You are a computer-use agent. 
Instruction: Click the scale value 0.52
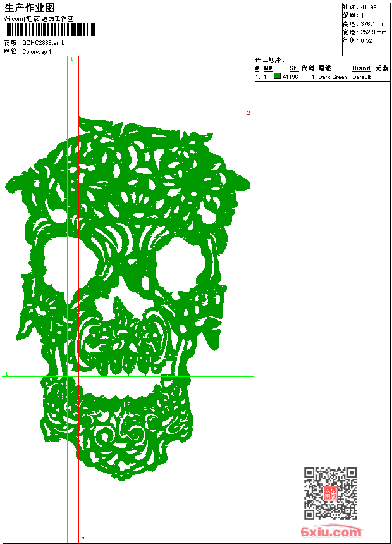(366, 40)
